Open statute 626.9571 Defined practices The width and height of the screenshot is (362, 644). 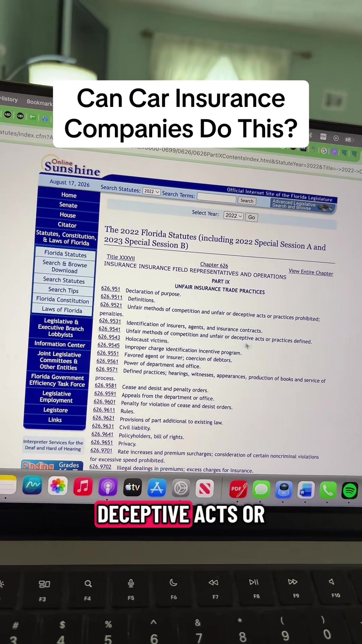[x=107, y=369]
